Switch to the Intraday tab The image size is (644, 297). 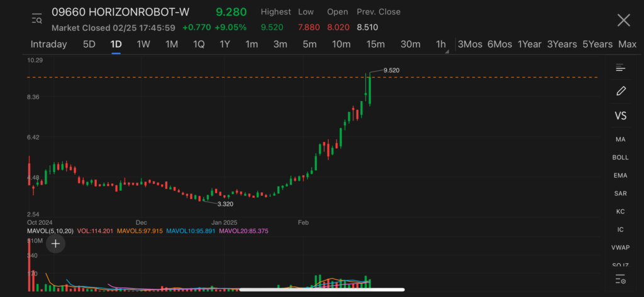(x=48, y=45)
